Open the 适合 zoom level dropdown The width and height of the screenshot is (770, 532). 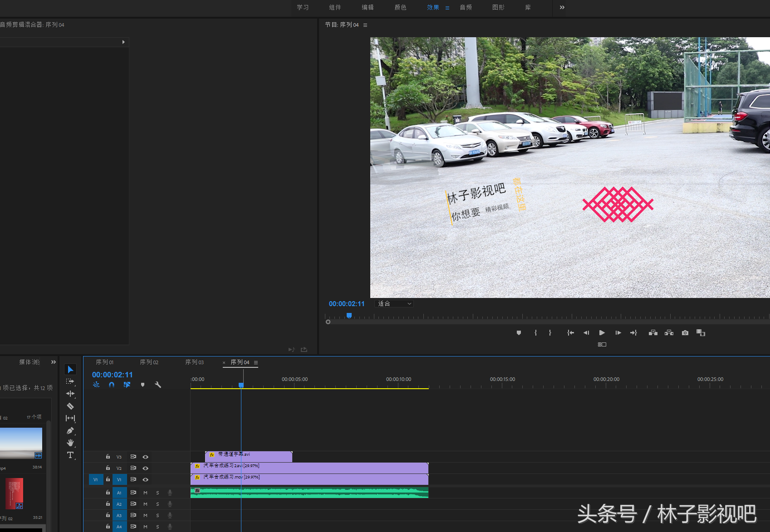394,304
